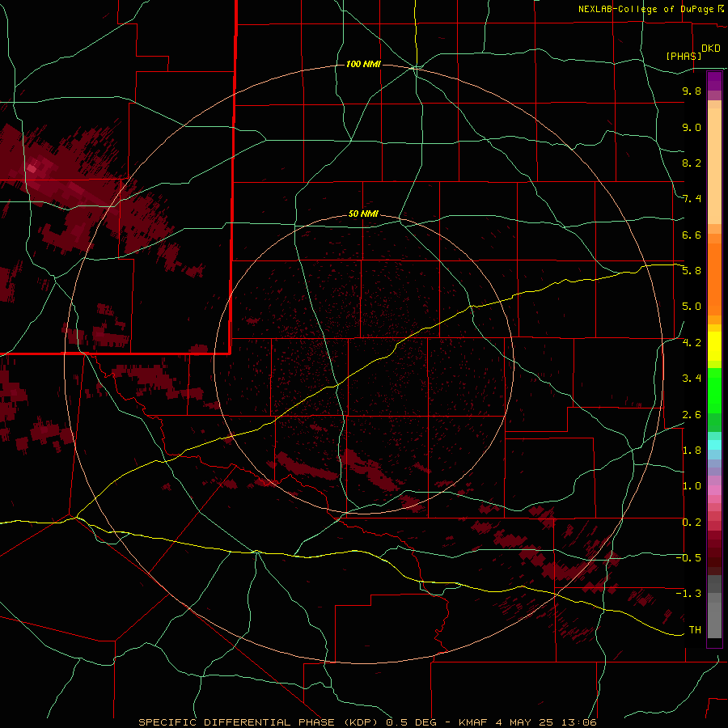Click the 0.2 value on the scale
The height and width of the screenshot is (728, 728).
[692, 523]
